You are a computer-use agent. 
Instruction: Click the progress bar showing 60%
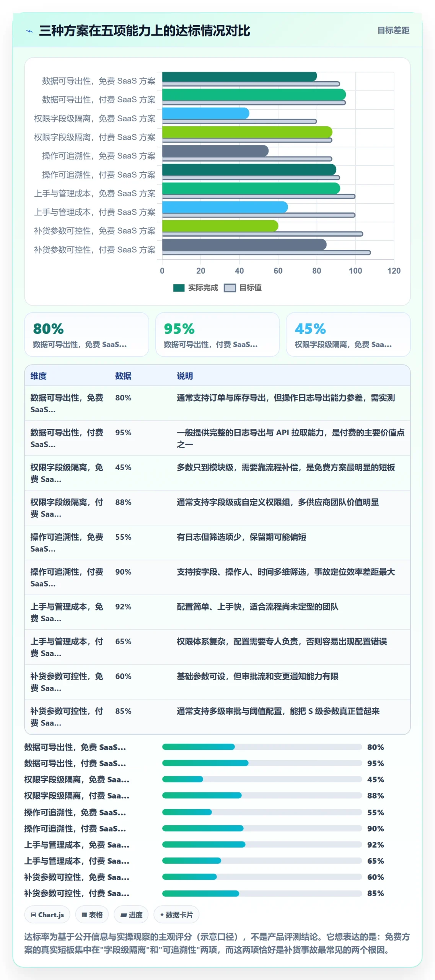pyautogui.click(x=262, y=877)
